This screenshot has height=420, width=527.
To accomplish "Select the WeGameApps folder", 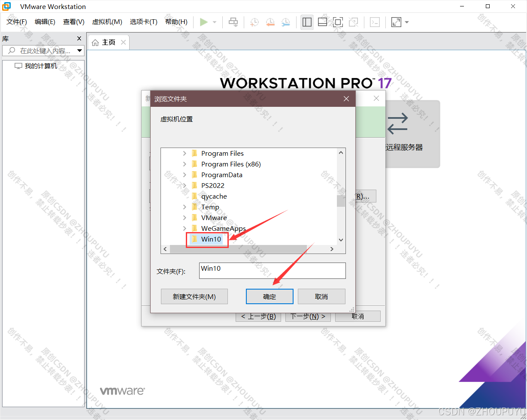I will click(x=223, y=228).
